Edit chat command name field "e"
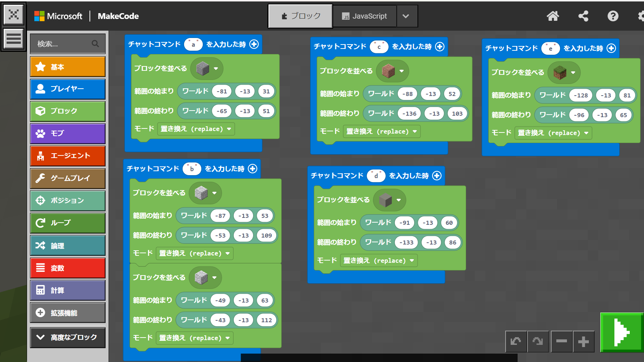The width and height of the screenshot is (644, 362). click(x=550, y=48)
